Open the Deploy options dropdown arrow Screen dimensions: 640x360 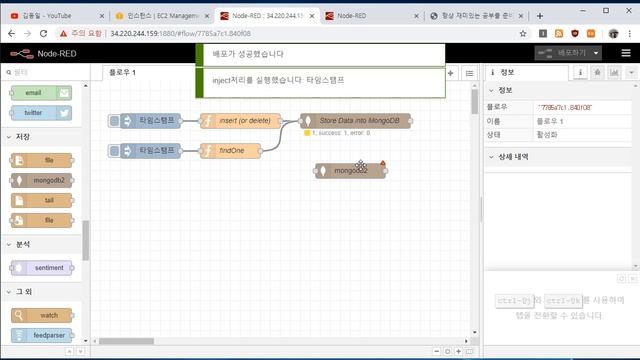click(x=596, y=53)
